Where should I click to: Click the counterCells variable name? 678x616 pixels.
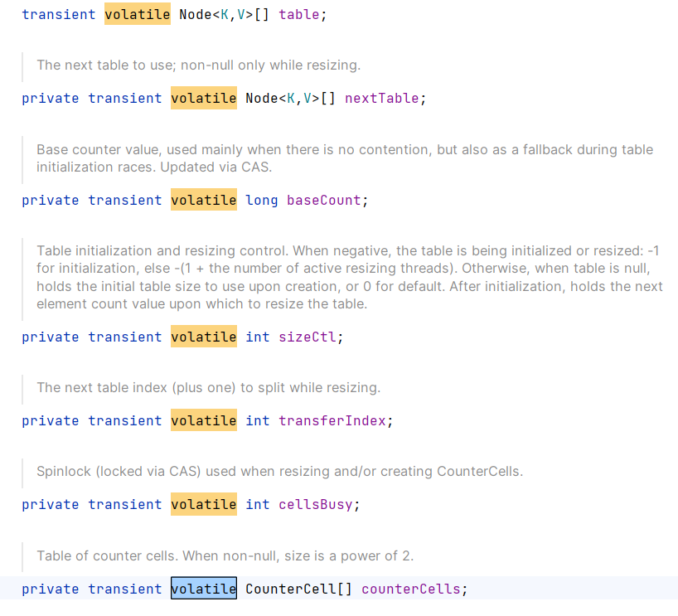[410, 589]
